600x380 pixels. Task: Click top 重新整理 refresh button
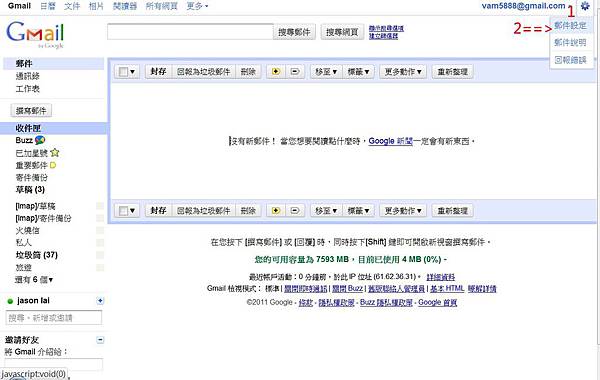(x=453, y=72)
